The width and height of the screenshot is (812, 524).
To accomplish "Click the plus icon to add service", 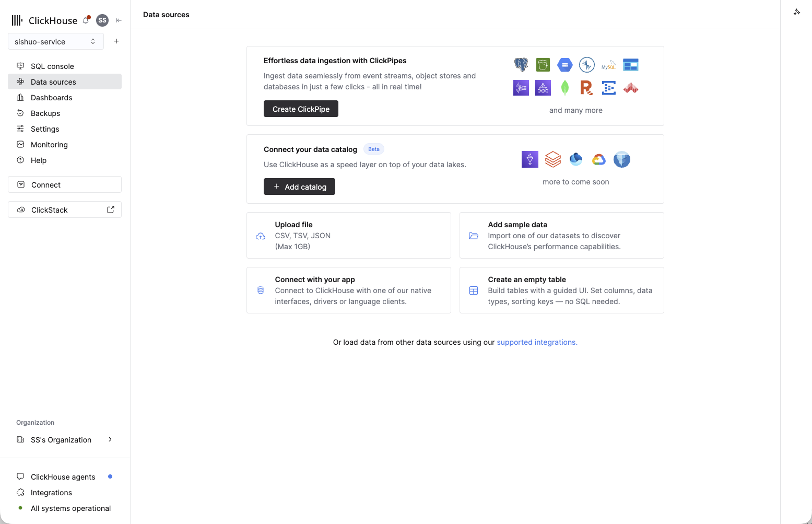I will [116, 41].
